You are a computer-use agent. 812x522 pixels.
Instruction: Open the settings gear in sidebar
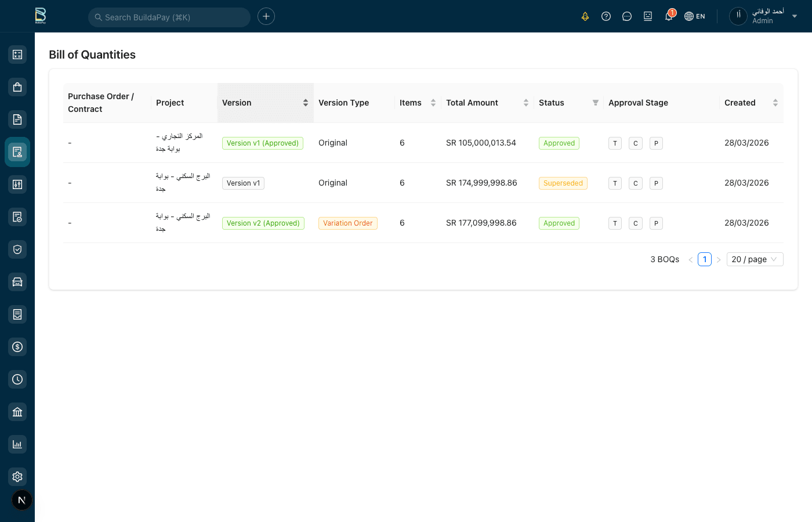[17, 477]
